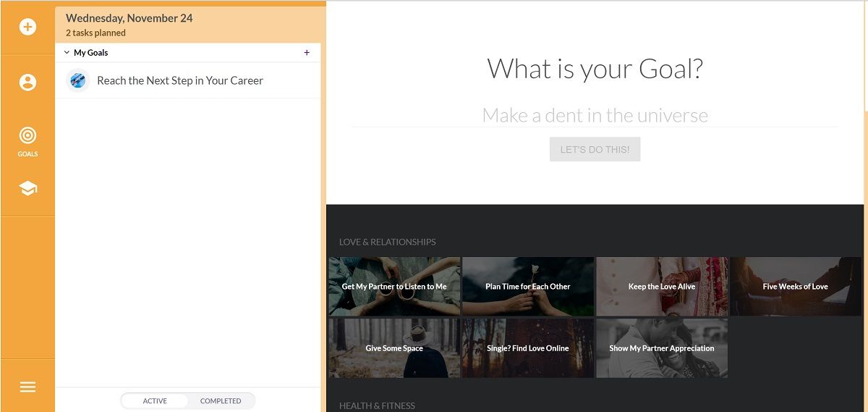
Task: Select Plan Time for Each Other card
Action: click(528, 287)
